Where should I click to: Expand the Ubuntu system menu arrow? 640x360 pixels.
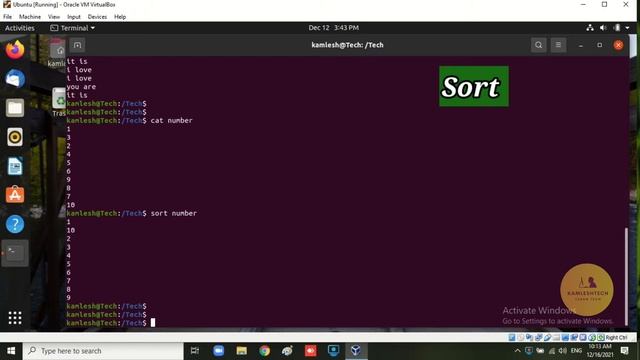click(x=627, y=28)
